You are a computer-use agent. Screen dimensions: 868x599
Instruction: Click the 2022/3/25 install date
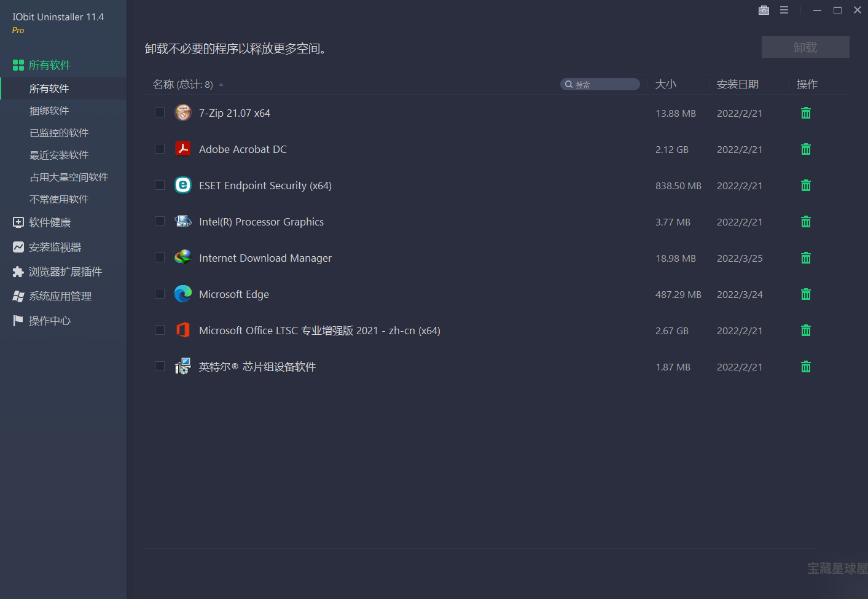(740, 258)
